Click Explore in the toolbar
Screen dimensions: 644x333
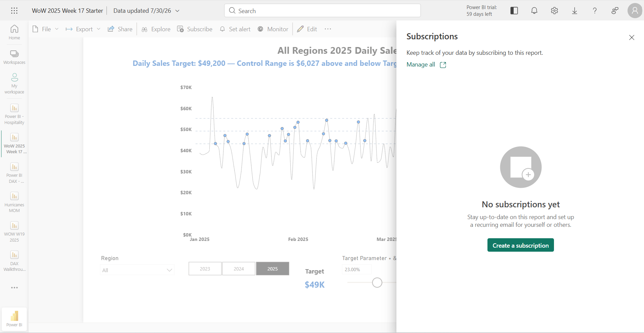tap(156, 29)
